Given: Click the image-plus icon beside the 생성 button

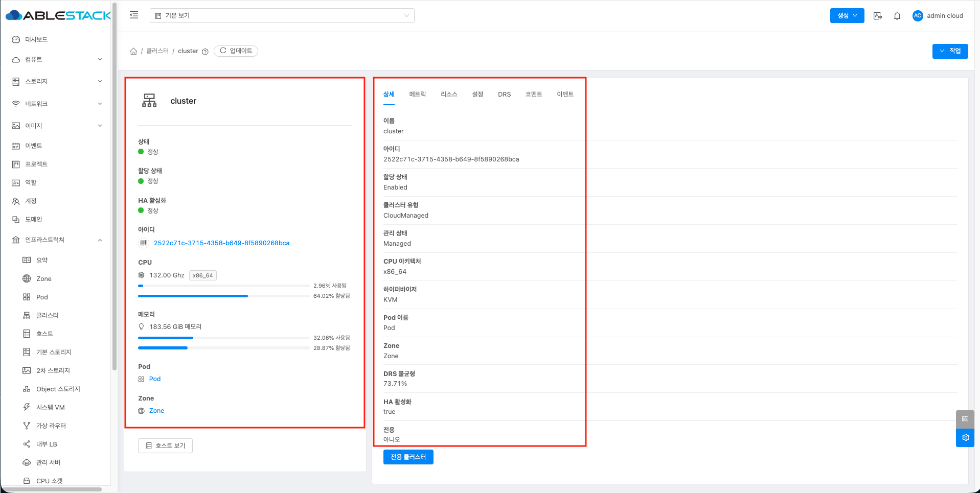Looking at the screenshot, I should click(x=878, y=16).
